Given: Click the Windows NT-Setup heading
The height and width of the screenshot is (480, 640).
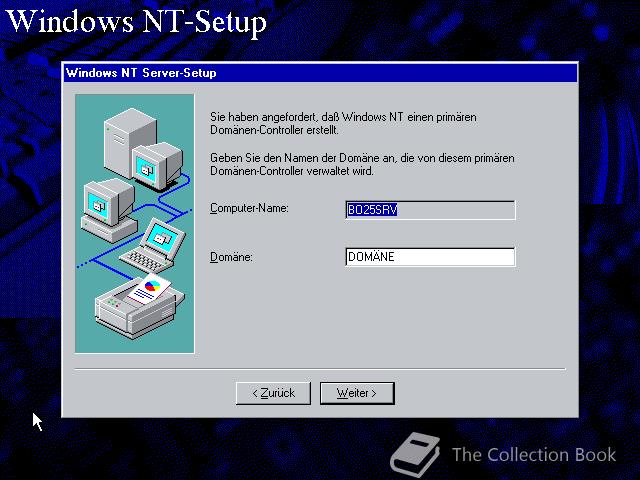Looking at the screenshot, I should 137,21.
